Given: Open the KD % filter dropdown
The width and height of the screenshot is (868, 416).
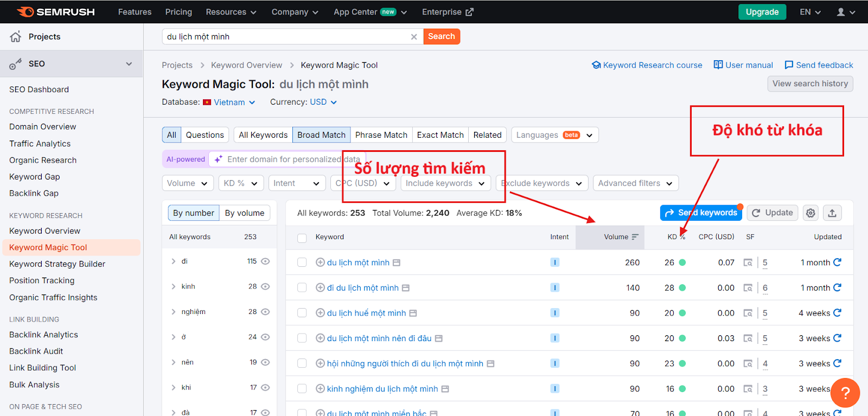Looking at the screenshot, I should point(241,183).
